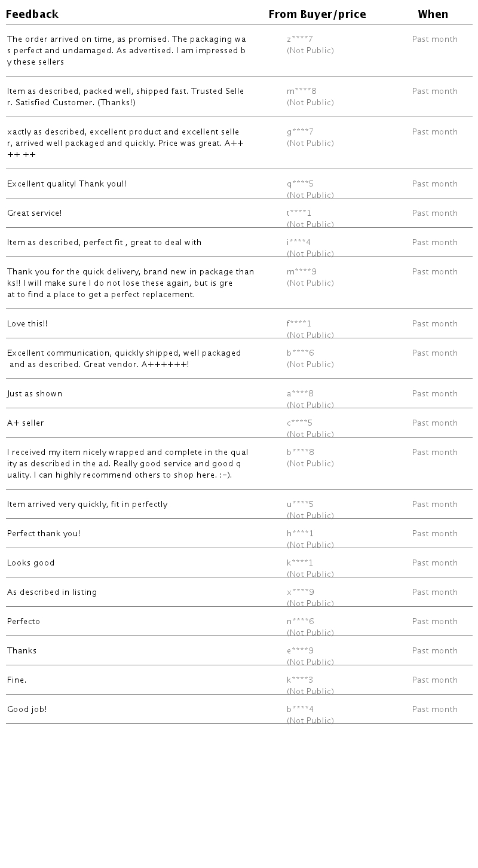478x868 pixels.
Task: Click the "Perfecto" feedback entry
Action: pos(24,622)
